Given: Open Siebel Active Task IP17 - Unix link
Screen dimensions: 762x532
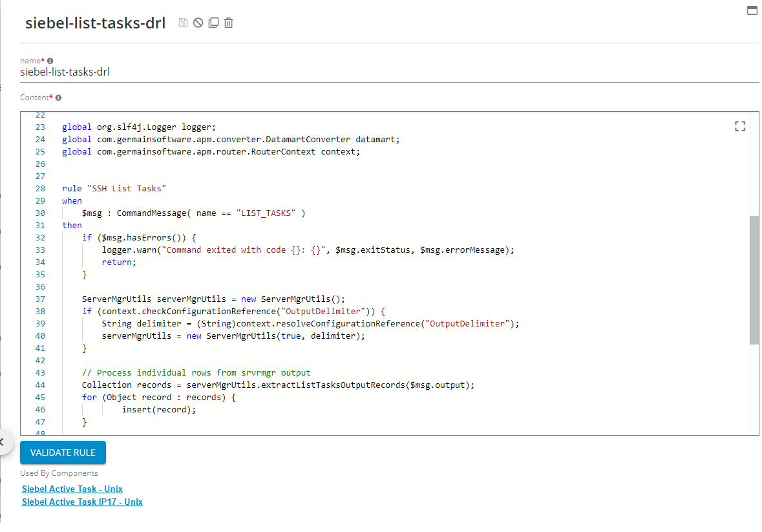Looking at the screenshot, I should point(82,502).
